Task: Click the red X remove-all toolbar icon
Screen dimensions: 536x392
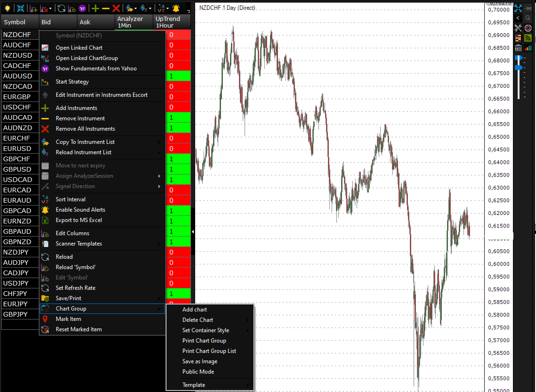Action: 116,9
